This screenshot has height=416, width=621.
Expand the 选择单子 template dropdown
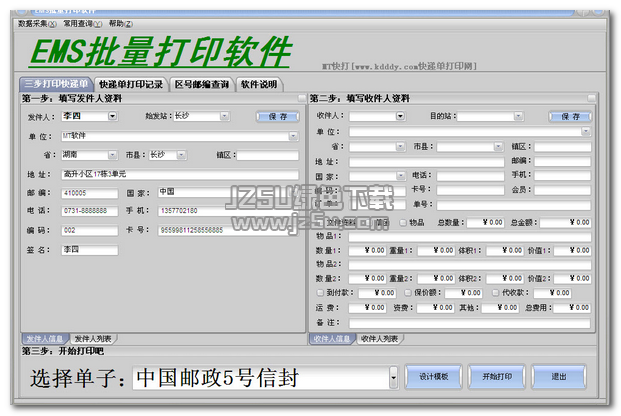(393, 377)
